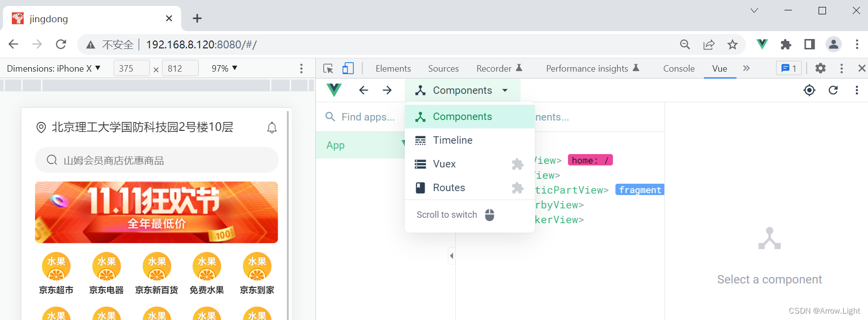The image size is (868, 320).
Task: Click the select component target icon
Action: click(x=810, y=90)
